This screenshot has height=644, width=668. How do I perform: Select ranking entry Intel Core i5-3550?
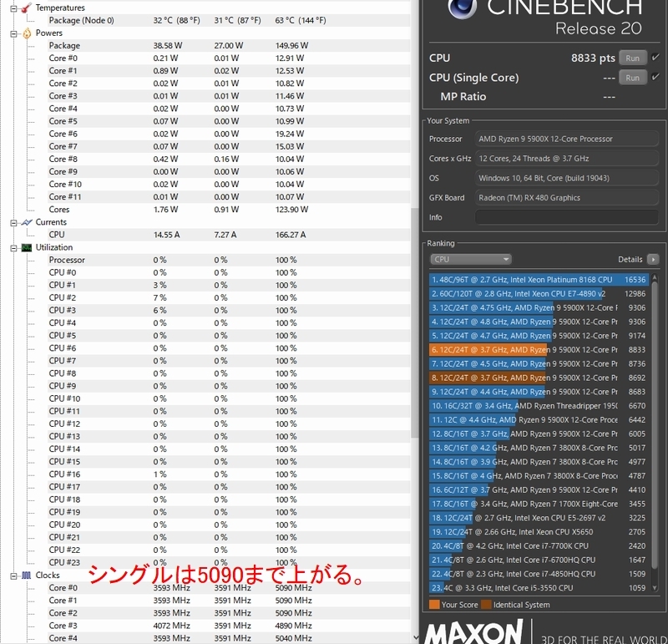[539, 588]
